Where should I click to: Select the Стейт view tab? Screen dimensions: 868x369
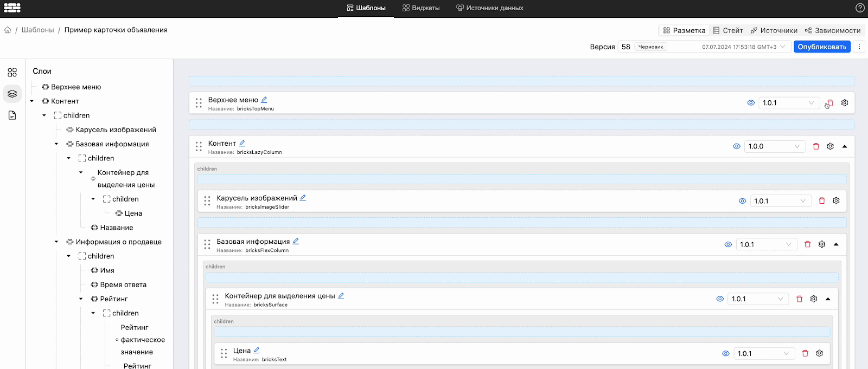pyautogui.click(x=728, y=30)
